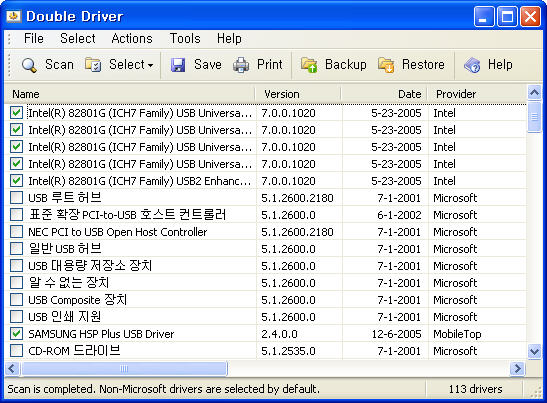Click the 113 drivers status bar count
This screenshot has width=547, height=403.
[475, 389]
